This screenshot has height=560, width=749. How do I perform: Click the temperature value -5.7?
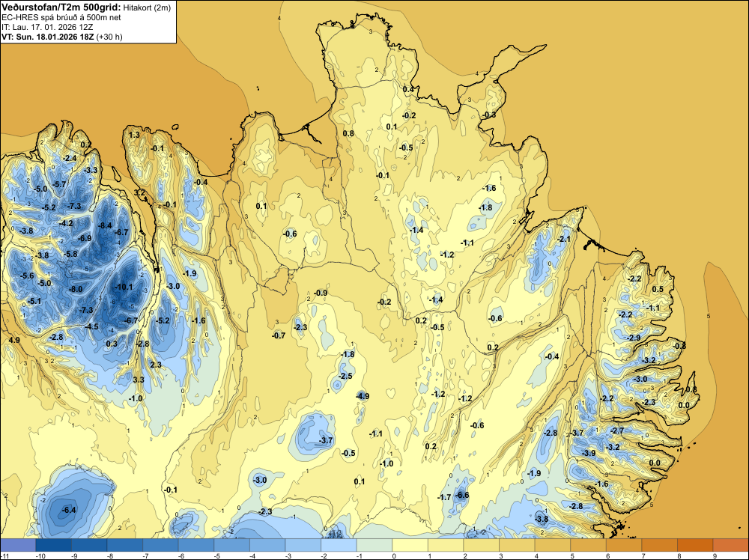(x=60, y=184)
